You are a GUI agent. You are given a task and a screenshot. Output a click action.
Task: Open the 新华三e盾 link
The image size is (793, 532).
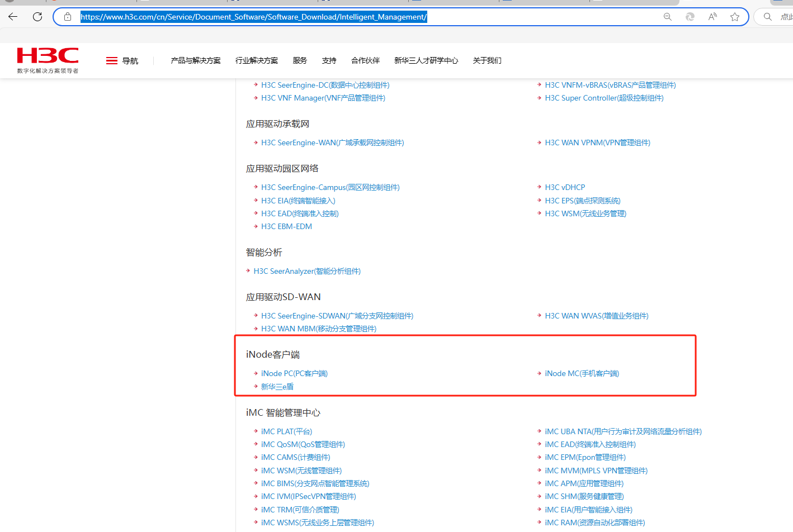coord(277,387)
